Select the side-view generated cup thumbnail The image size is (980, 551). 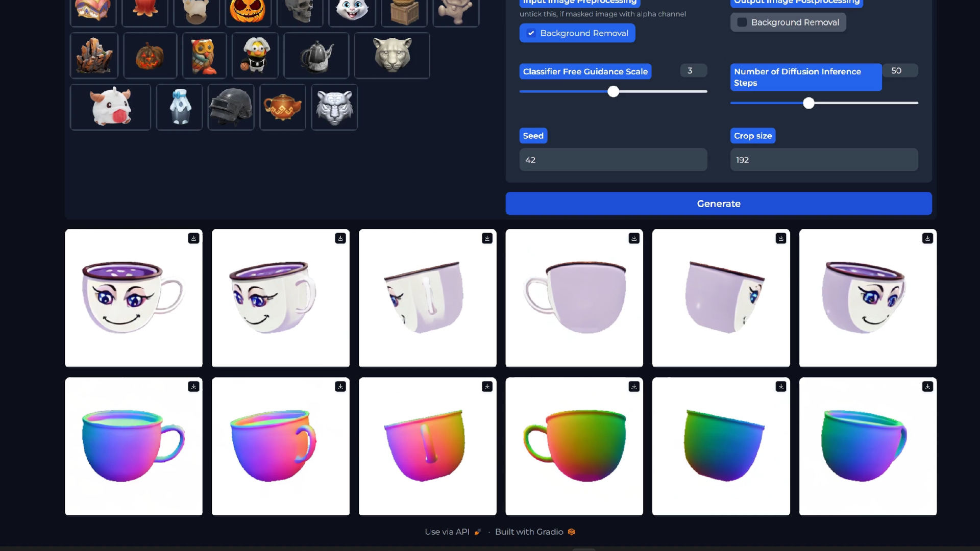pos(574,297)
